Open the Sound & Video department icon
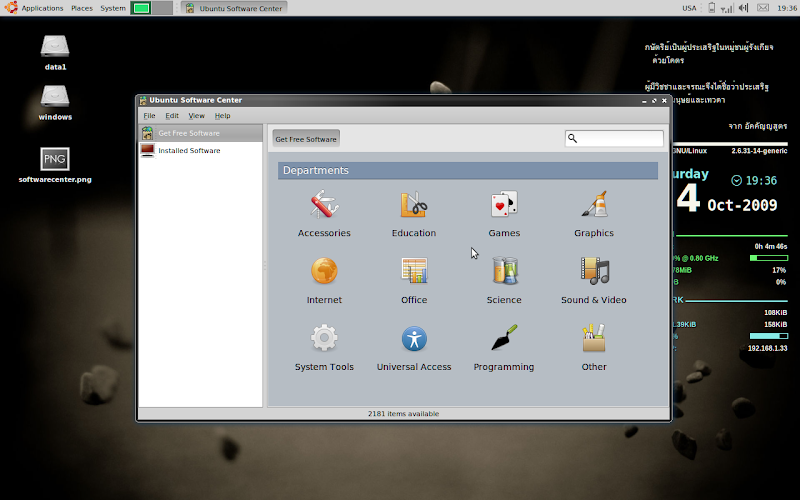 [594, 271]
